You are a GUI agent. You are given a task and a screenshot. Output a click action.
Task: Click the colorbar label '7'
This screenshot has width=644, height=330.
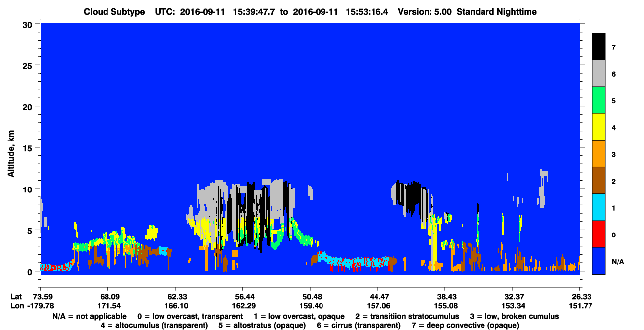[614, 47]
